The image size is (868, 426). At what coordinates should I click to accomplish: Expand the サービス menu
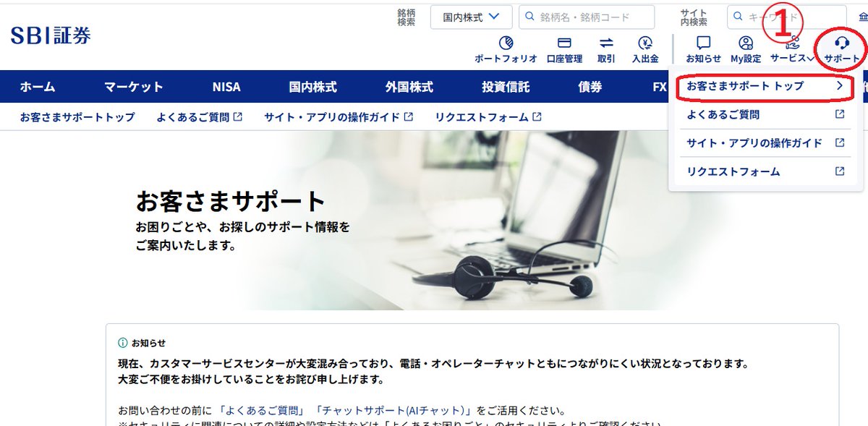click(793, 49)
